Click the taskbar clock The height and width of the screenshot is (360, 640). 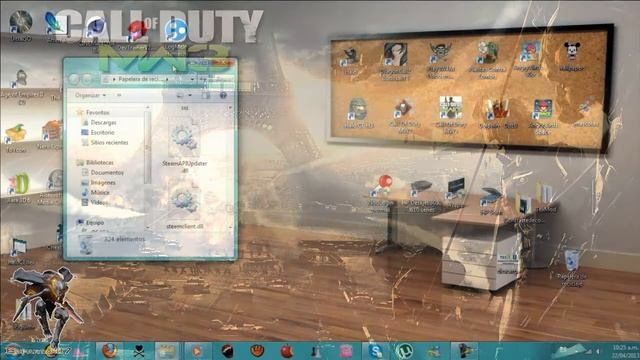click(x=625, y=351)
